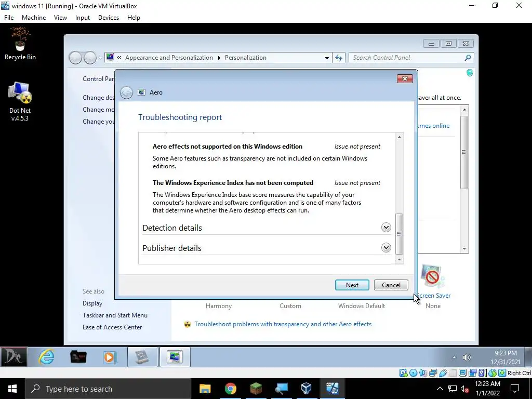Viewport: 532px width, 399px height.
Task: Cancel the Aero troubleshooter
Action: (391, 285)
